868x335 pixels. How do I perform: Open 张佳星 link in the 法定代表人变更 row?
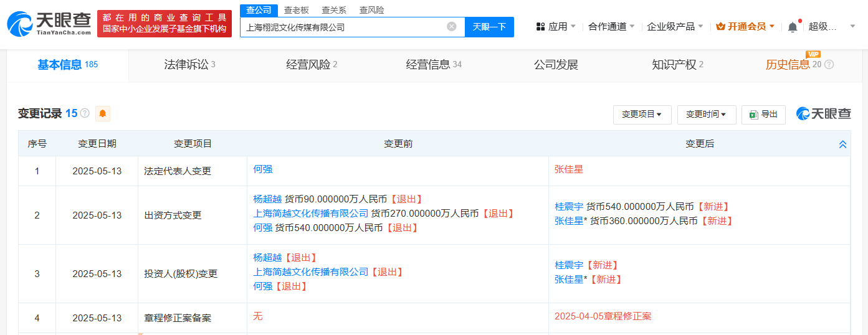(569, 169)
